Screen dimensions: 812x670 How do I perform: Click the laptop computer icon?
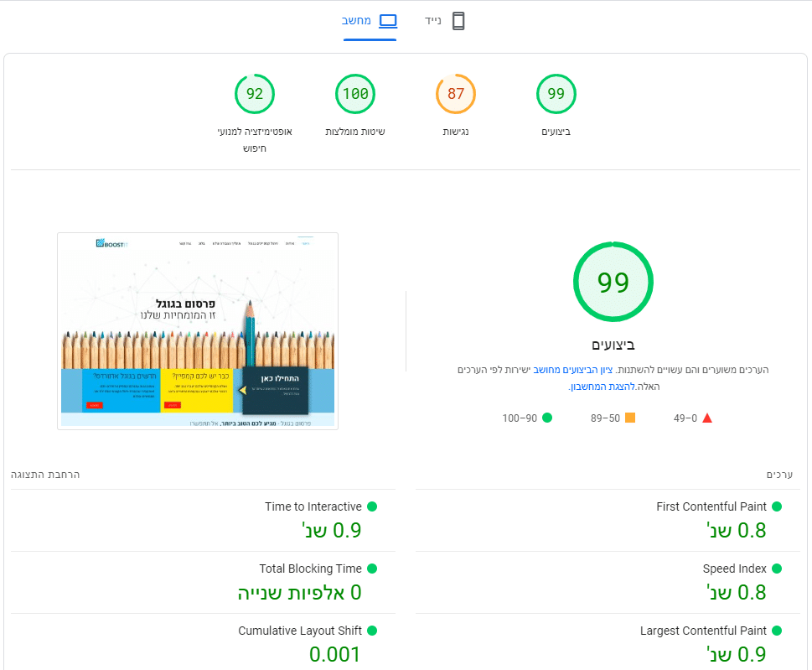(388, 21)
